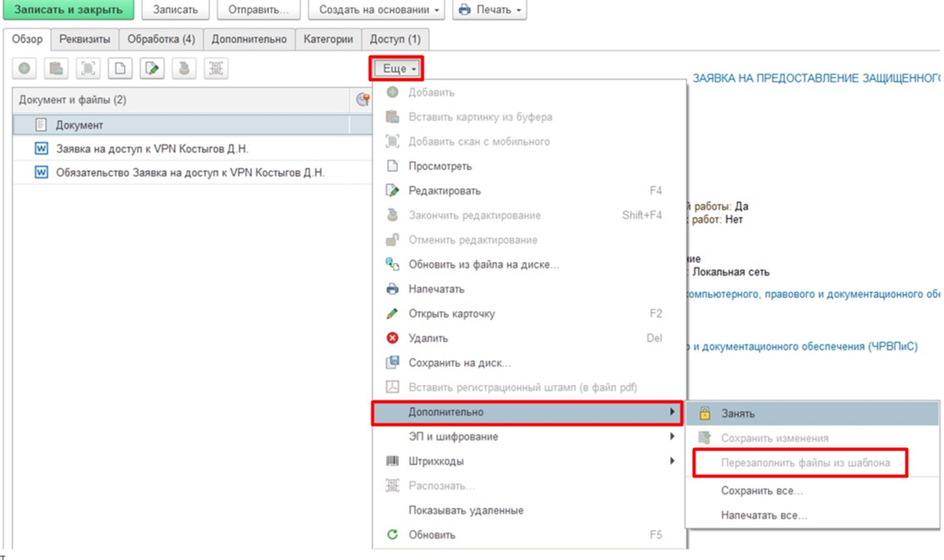The height and width of the screenshot is (560, 944).
Task: Expand the ЭП и шифрование submenu
Action: click(x=529, y=437)
